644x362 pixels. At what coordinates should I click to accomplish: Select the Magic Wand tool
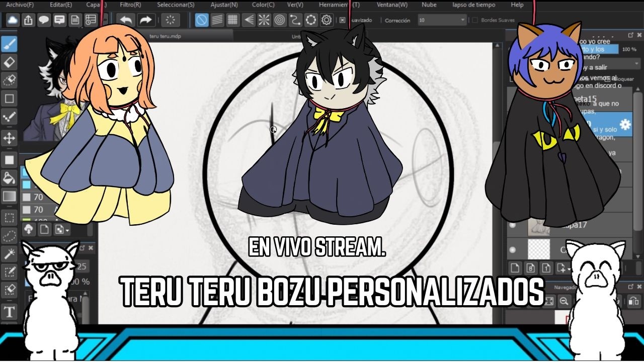pyautogui.click(x=9, y=254)
